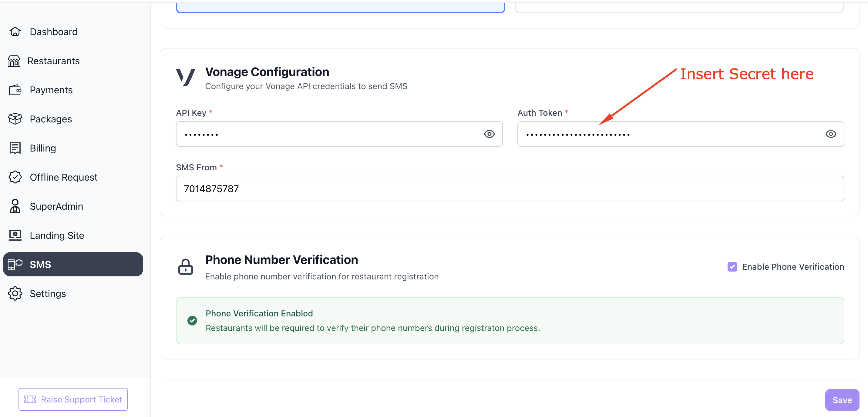Image resolution: width=868 pixels, height=417 pixels.
Task: Open the Landing Site menu item
Action: tap(57, 235)
